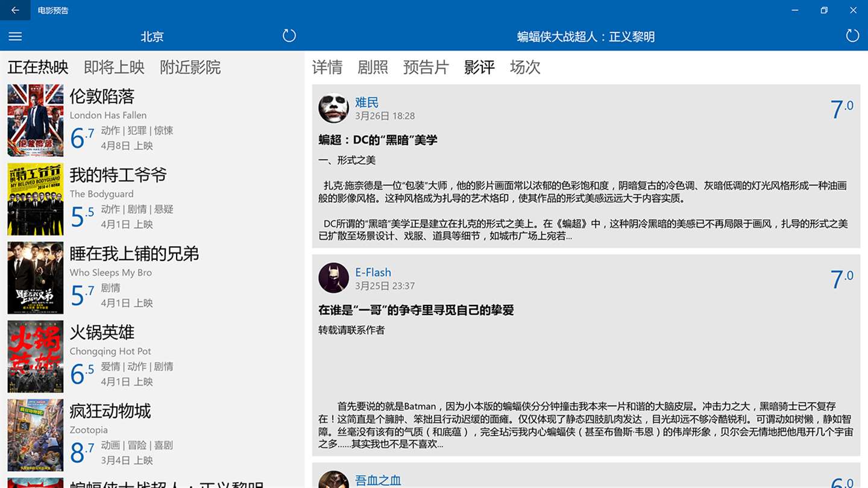This screenshot has height=488, width=868.
Task: Open the 疯狂动物城 poster thumbnail
Action: click(x=36, y=435)
